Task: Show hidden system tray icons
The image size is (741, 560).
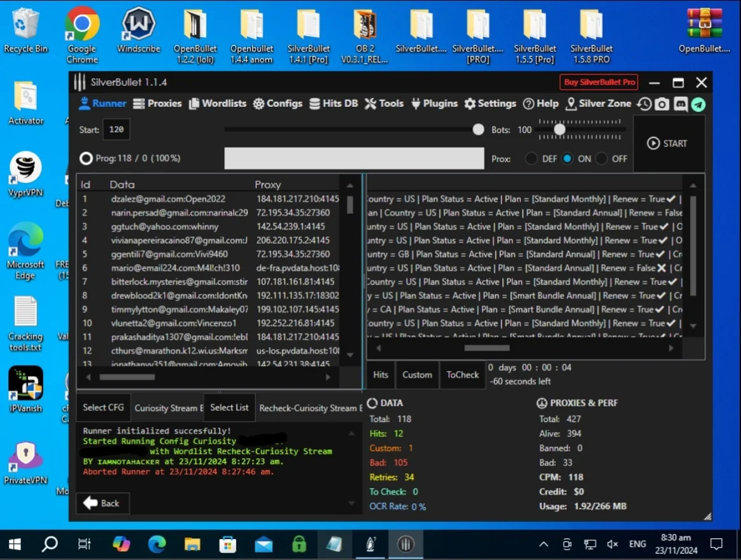Action: (x=544, y=544)
